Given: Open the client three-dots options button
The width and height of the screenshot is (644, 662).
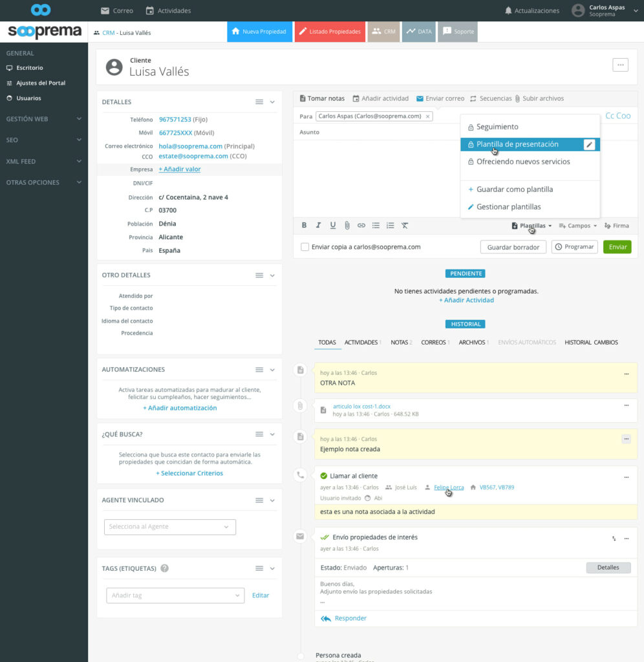Looking at the screenshot, I should pyautogui.click(x=620, y=65).
